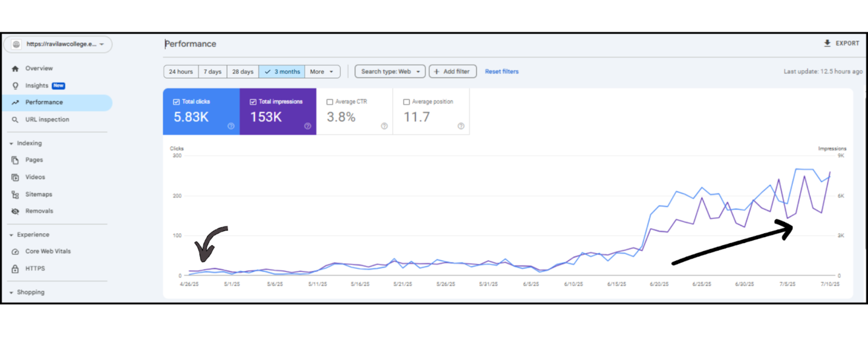Screen dimensions: 868x348
Task: Click the Overview home icon
Action: (15, 69)
